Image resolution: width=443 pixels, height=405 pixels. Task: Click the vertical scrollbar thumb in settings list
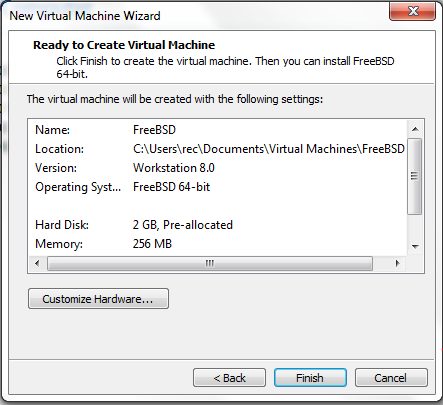[x=415, y=176]
